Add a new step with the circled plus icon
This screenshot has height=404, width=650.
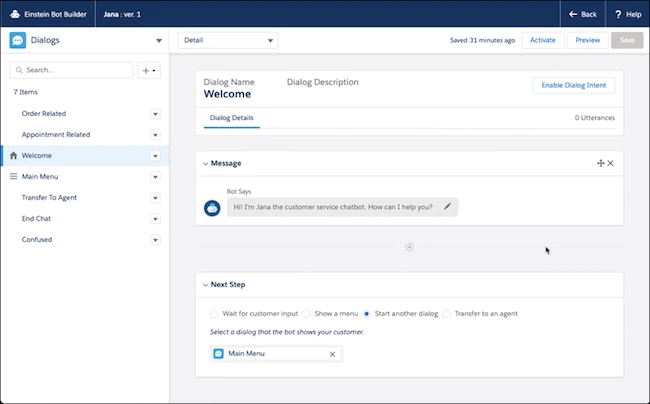tap(410, 247)
